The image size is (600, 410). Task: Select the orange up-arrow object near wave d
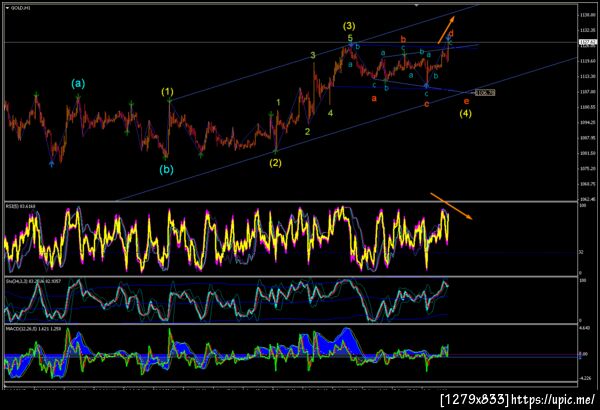click(446, 29)
